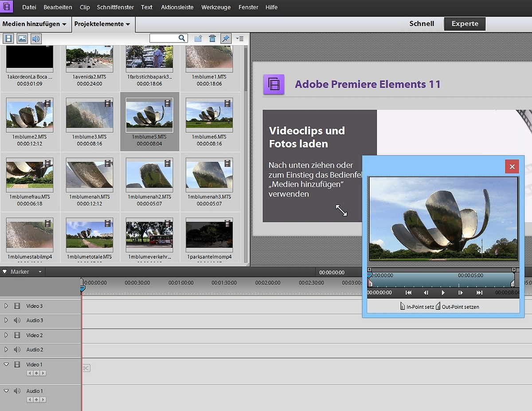Click the Out-Point setzen button
Screen dimensions: 532x411
(458, 306)
